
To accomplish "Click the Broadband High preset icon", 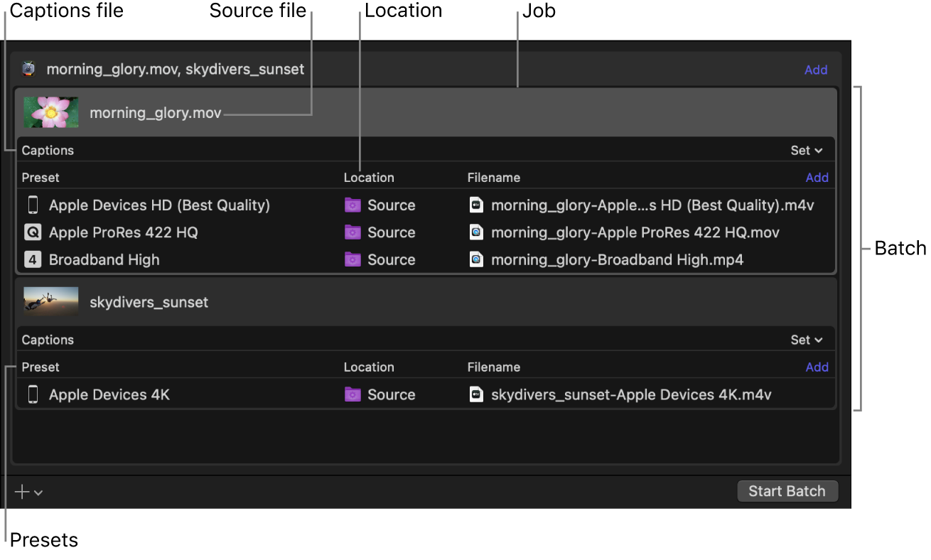I will (x=33, y=259).
